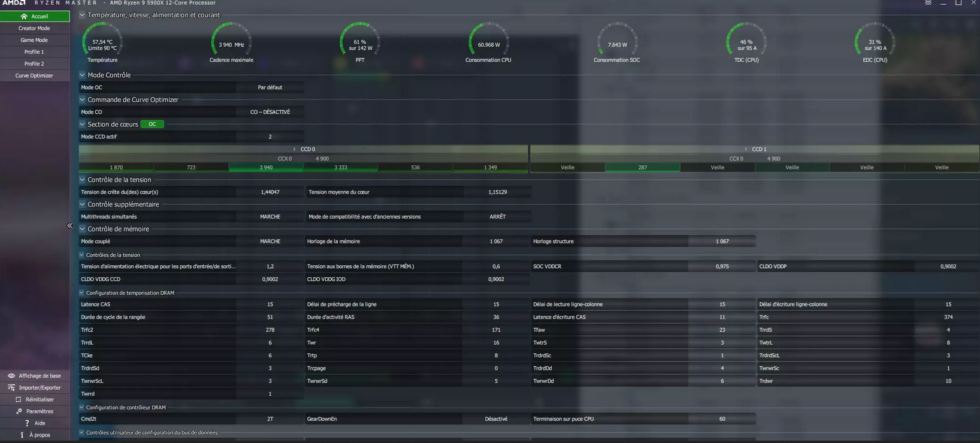
Task: Collapse Configuration de contrôleur DRAM
Action: point(81,408)
